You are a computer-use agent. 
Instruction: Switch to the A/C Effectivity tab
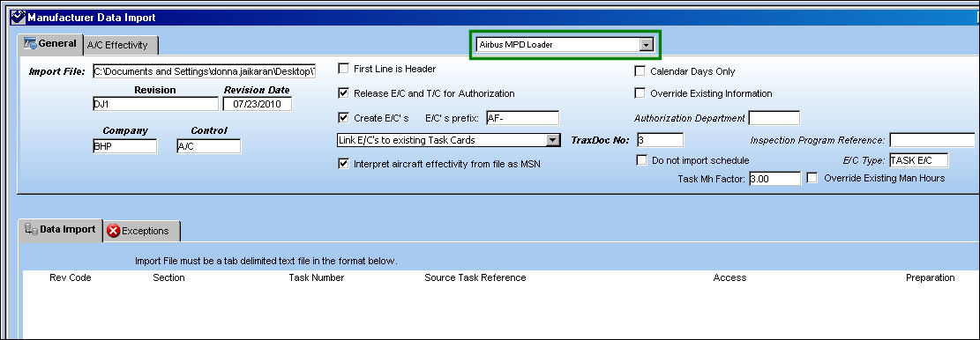(x=121, y=45)
